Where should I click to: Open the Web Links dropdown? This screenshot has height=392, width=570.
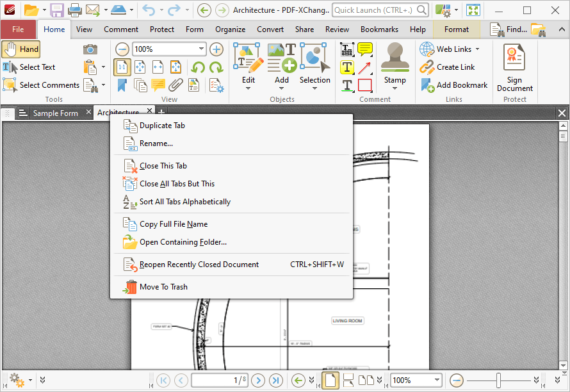[477, 49]
